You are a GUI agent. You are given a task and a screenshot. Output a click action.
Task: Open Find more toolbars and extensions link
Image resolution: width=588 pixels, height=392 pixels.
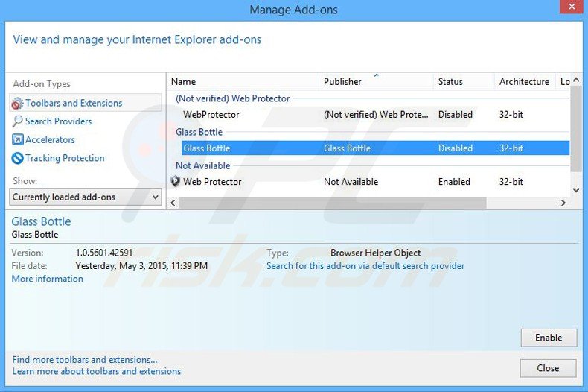(x=85, y=360)
